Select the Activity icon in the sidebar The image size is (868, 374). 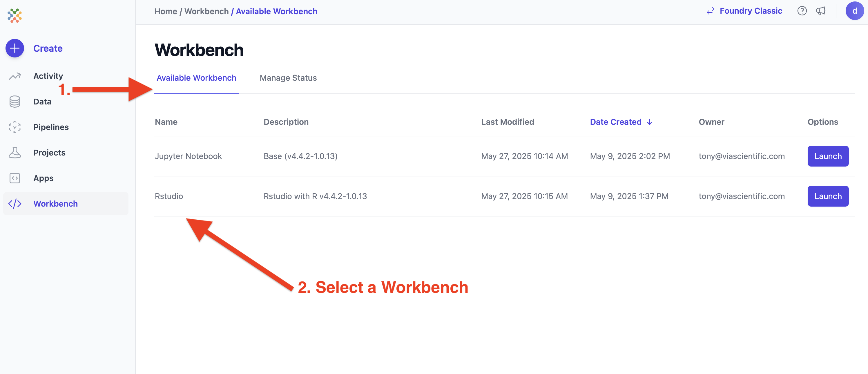[15, 76]
